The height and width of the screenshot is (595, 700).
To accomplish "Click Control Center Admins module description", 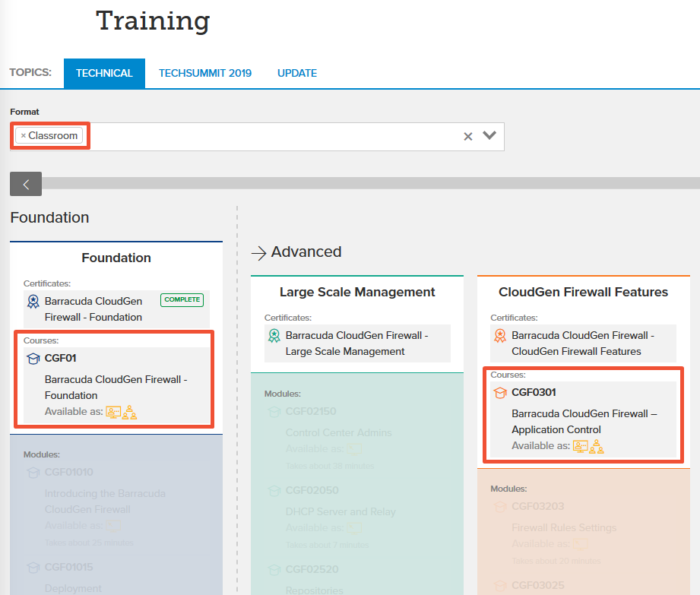I will point(338,433).
